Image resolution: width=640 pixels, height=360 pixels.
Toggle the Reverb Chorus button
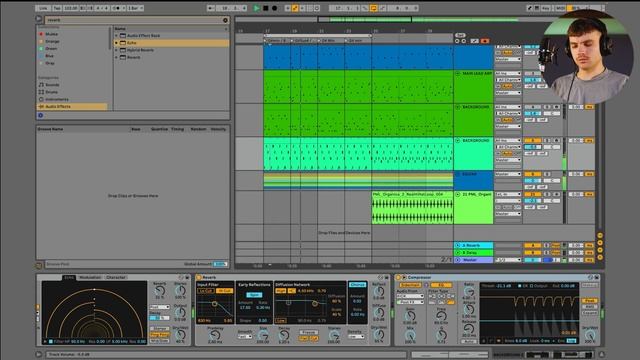(357, 284)
